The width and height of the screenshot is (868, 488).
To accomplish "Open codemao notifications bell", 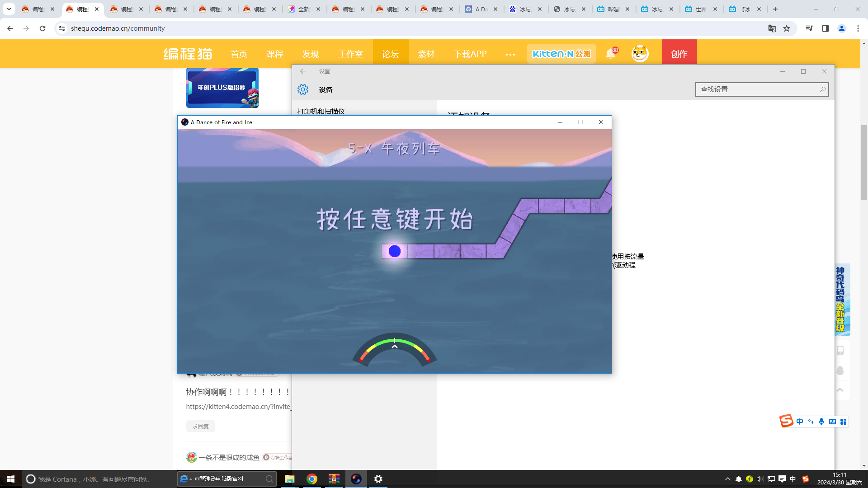I will (611, 54).
